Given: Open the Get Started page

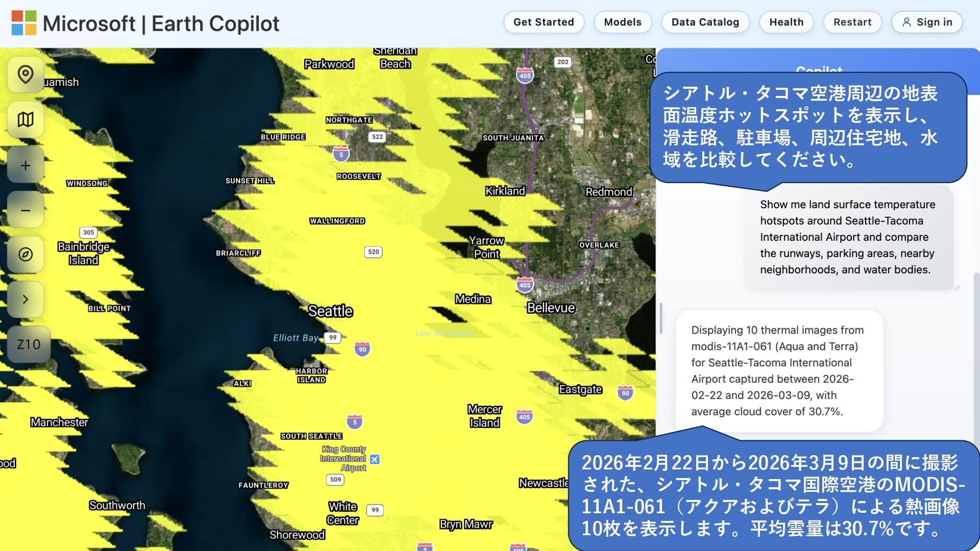Looking at the screenshot, I should (x=544, y=22).
